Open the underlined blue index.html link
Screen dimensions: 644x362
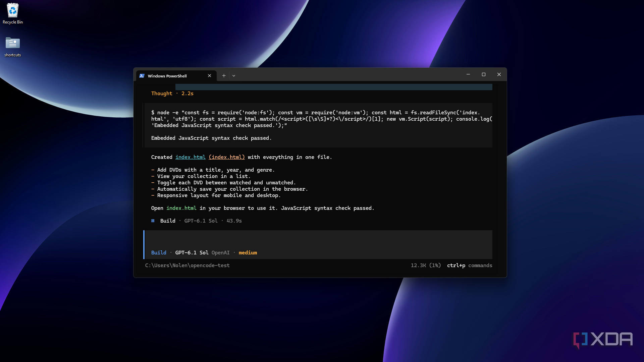[191, 157]
